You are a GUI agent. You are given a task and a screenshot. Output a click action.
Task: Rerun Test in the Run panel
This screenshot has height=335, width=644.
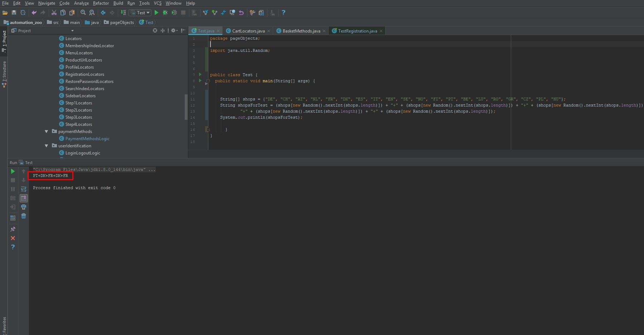13,171
